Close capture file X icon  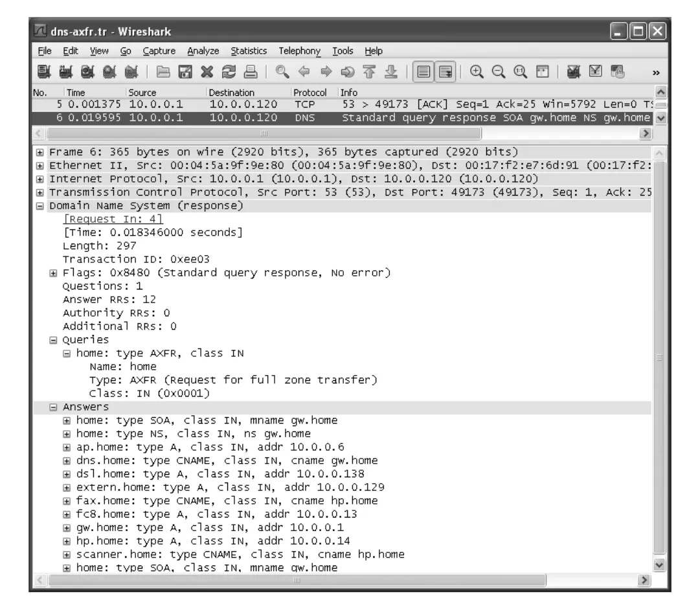point(207,71)
